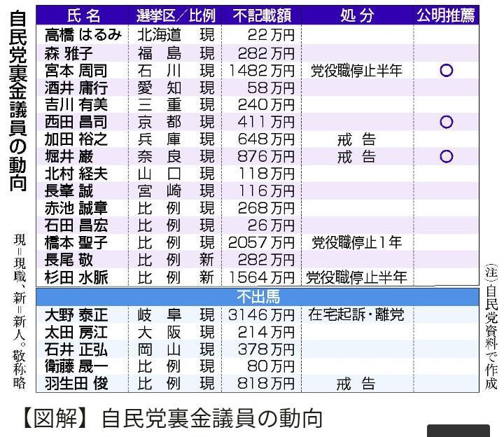Click 党役職停止半年 in 杉田 水脈 row
The height and width of the screenshot is (437, 504).
click(356, 277)
